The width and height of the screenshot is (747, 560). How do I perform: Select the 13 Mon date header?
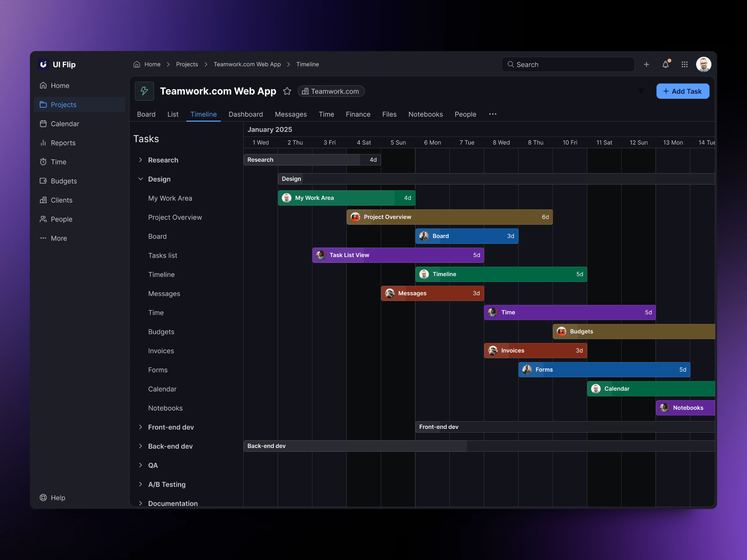click(x=673, y=143)
